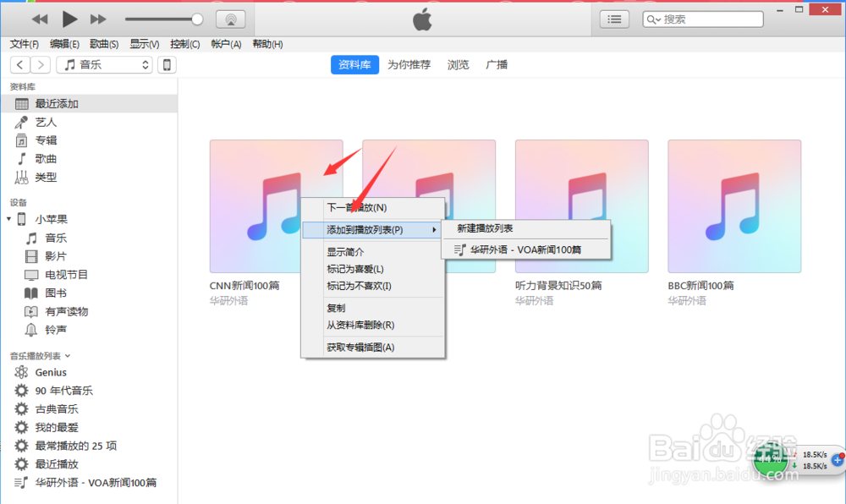Open 图书 under 小苹果 device

tap(89, 293)
